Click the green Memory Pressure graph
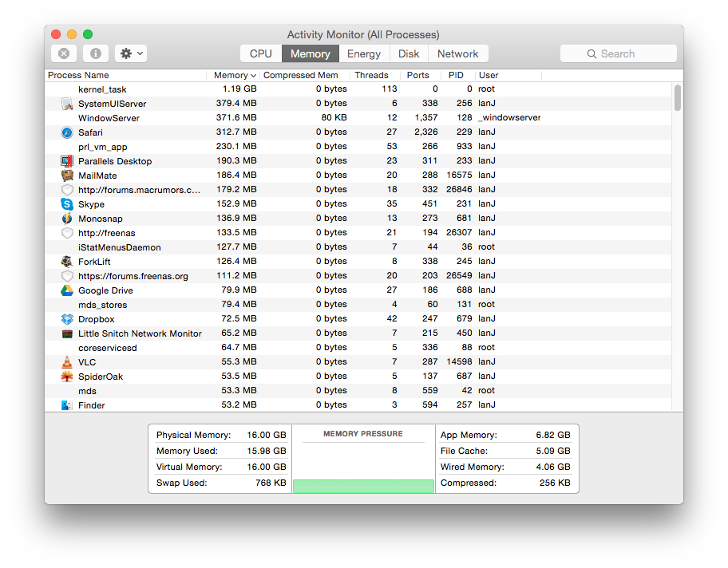The height and width of the screenshot is (568, 728). click(x=363, y=486)
